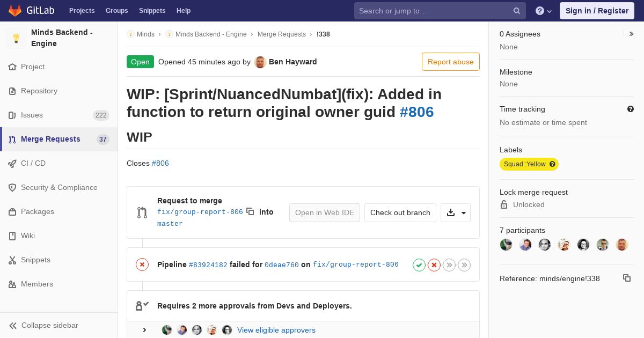Screen dimensions: 644x338
Task: Click the Issues count badge 222
Action: point(100,115)
